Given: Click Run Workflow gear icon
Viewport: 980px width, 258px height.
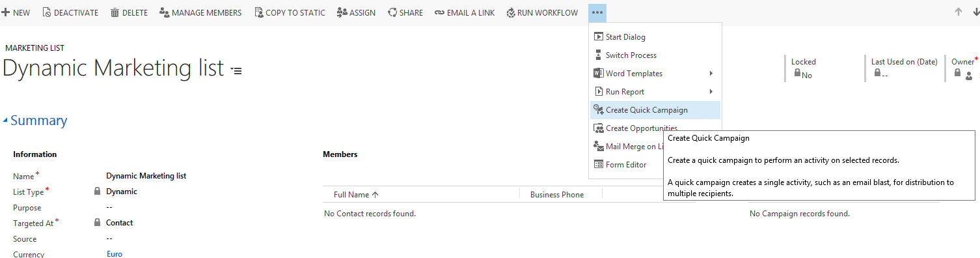Looking at the screenshot, I should coord(511,12).
